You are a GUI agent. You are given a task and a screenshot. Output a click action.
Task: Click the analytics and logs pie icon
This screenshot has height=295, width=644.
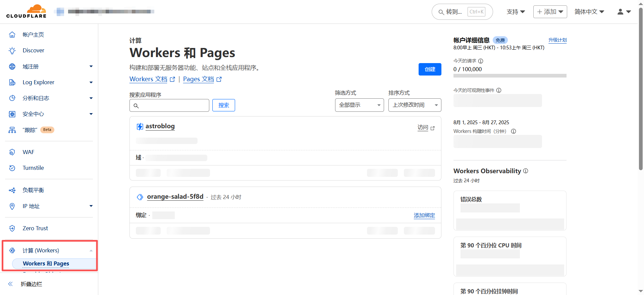(x=12, y=98)
